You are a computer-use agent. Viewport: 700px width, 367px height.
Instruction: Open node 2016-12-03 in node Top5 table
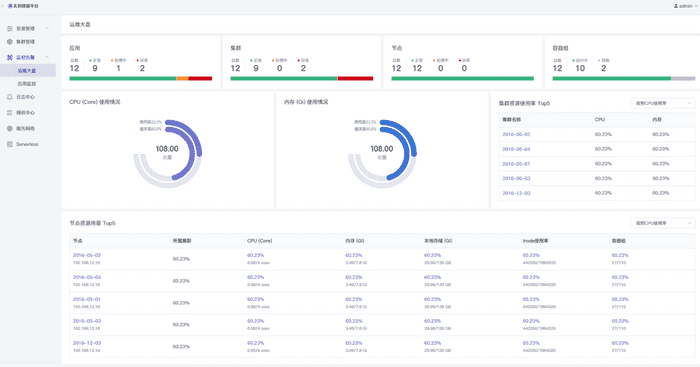click(x=87, y=343)
